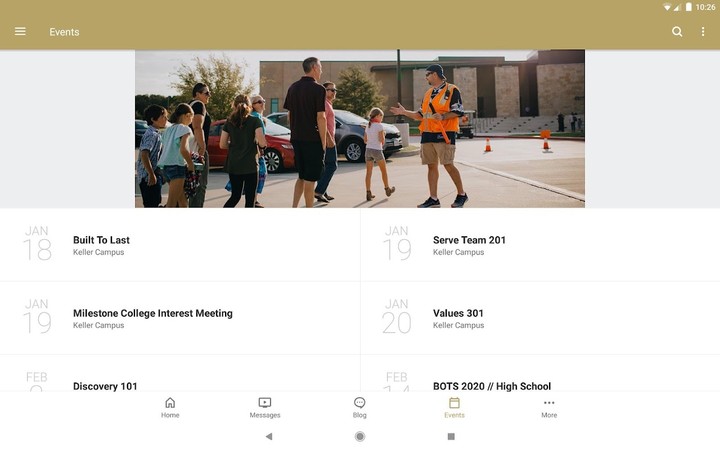View Milestone College Interest Meeting details

[180, 318]
